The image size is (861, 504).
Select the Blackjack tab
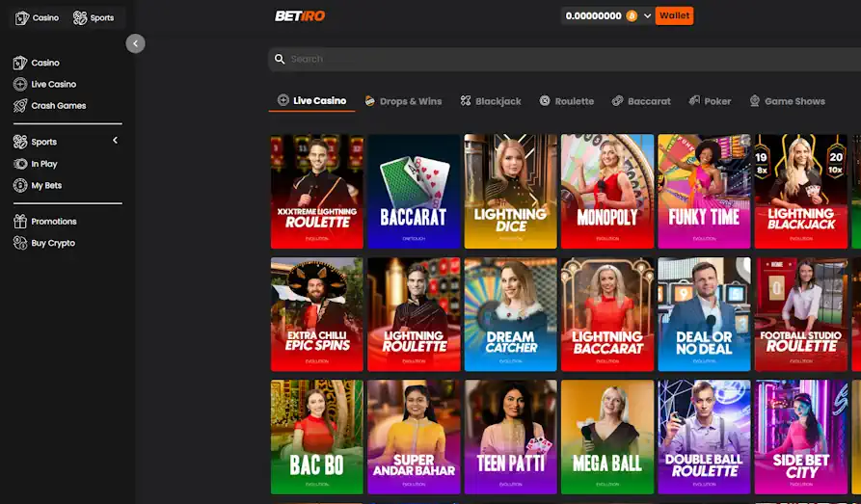tap(491, 101)
